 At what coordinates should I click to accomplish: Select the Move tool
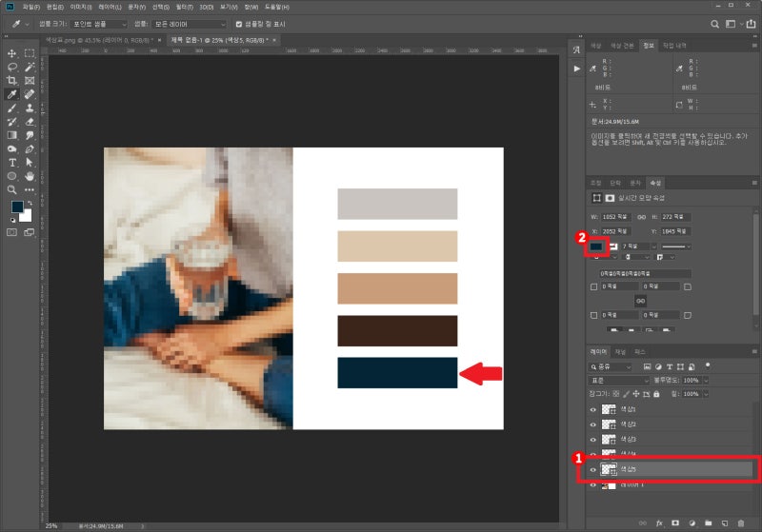point(12,53)
